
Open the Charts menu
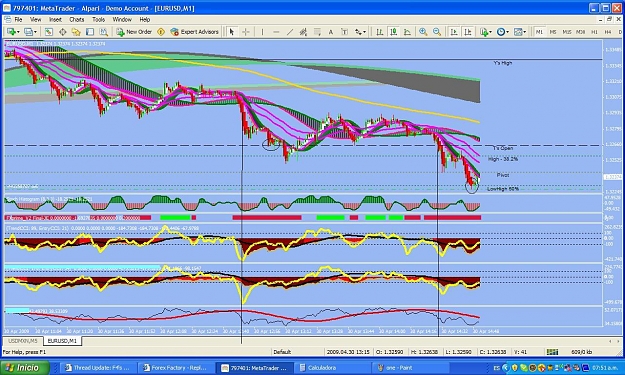coord(77,20)
